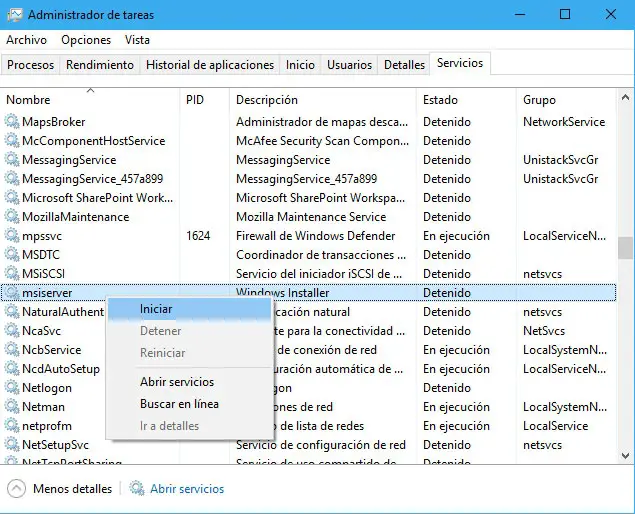Click the Task Manager title bar app icon

pos(15,15)
